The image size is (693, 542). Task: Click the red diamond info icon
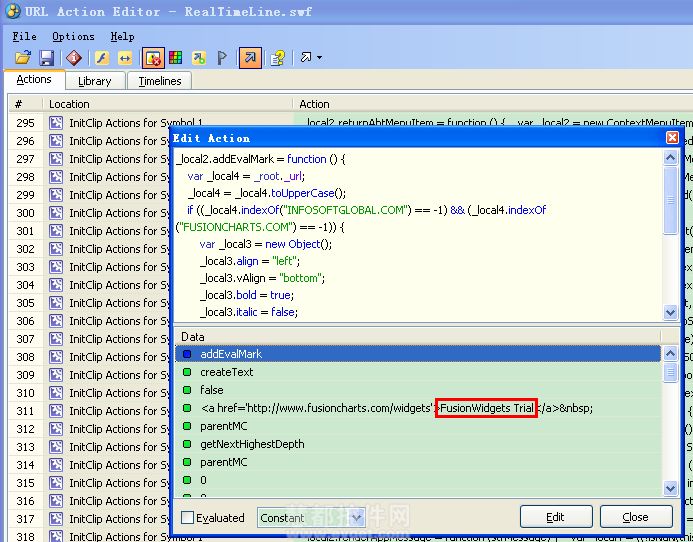click(x=74, y=57)
